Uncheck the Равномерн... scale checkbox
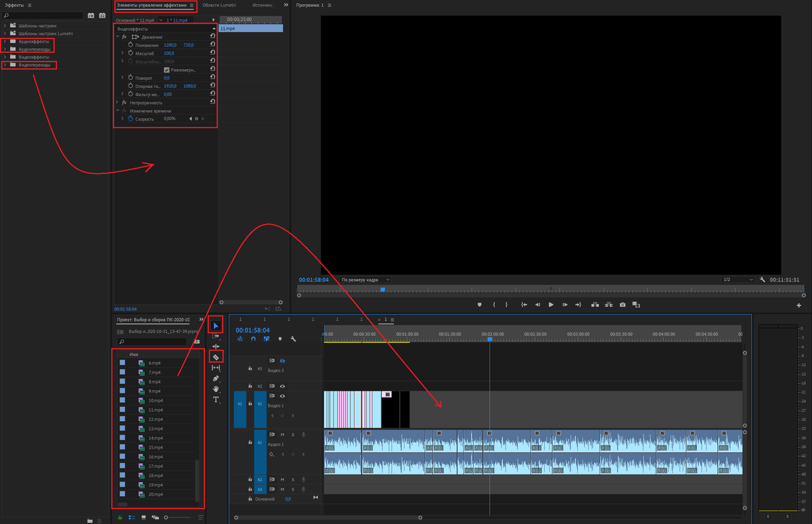812x524 pixels. 166,70
